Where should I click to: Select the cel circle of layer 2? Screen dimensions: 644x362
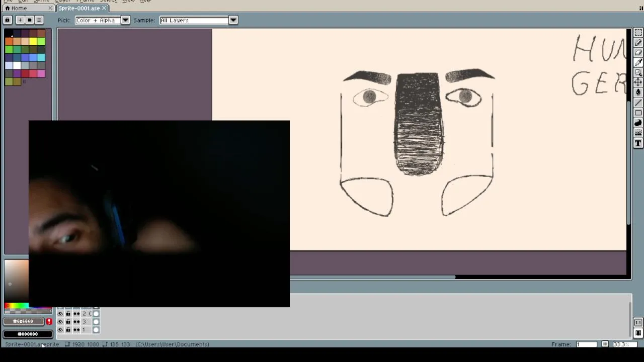click(96, 314)
